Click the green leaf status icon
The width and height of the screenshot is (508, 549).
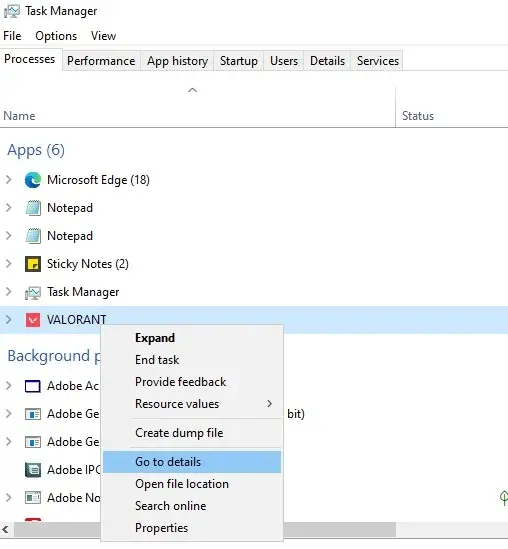pos(504,498)
